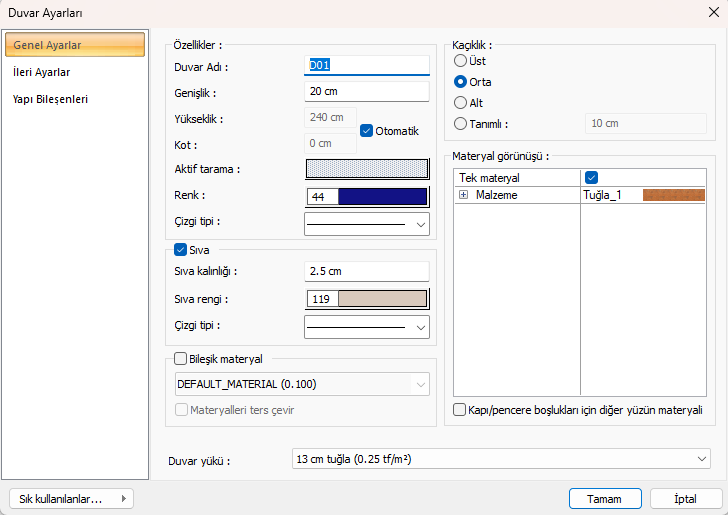Click the dark blue Renk color swatch

point(382,196)
